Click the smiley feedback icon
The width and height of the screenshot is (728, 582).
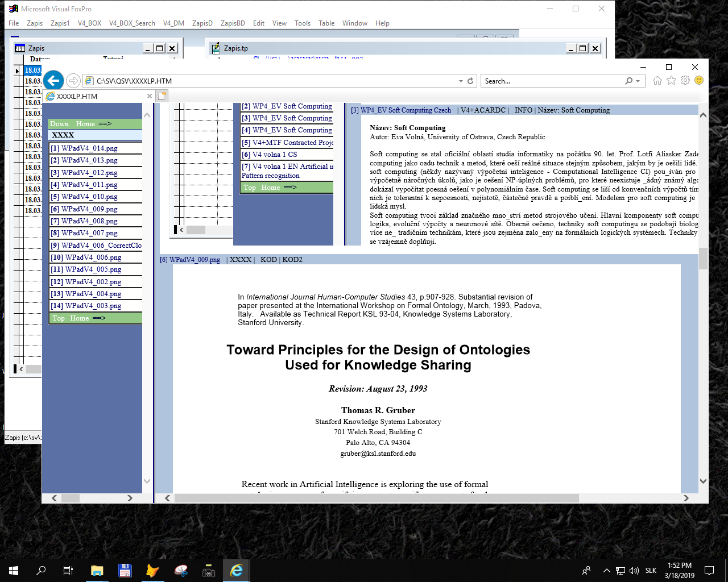699,81
